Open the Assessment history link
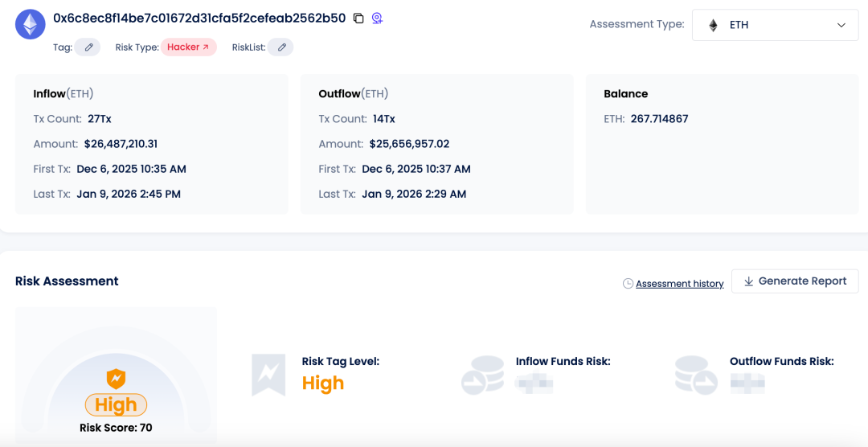 [x=679, y=284]
